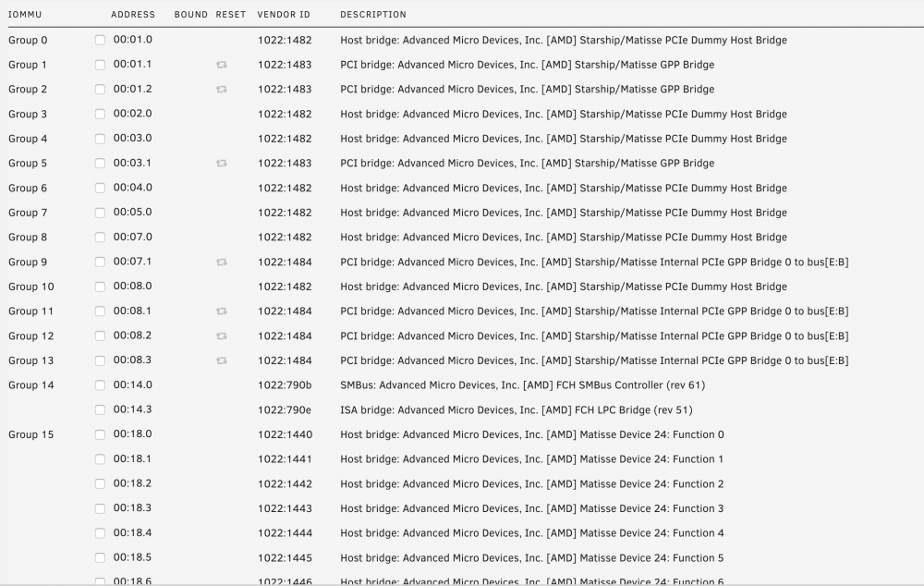Tick checkbox for SMBus device 00:14.0
This screenshot has height=586, width=924.
100,385
